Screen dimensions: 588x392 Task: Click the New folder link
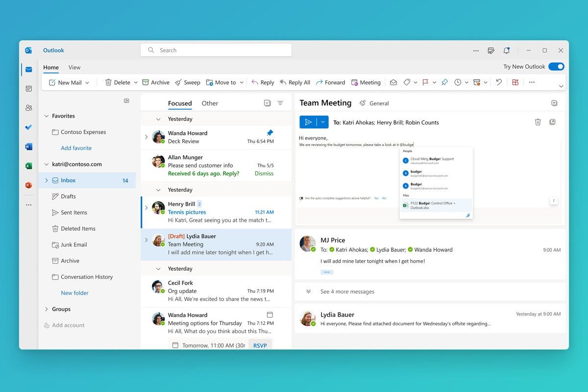[x=74, y=293]
